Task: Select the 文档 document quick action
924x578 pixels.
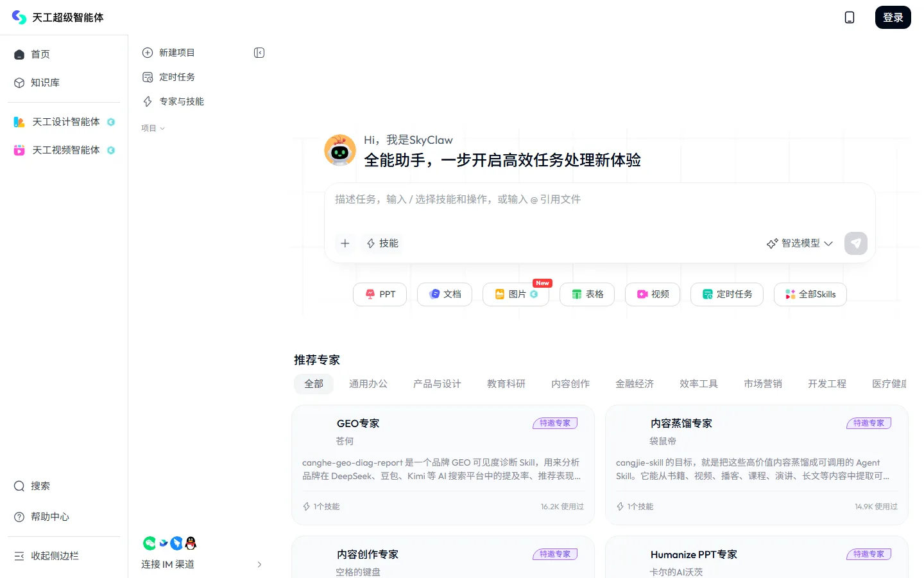Action: (445, 294)
